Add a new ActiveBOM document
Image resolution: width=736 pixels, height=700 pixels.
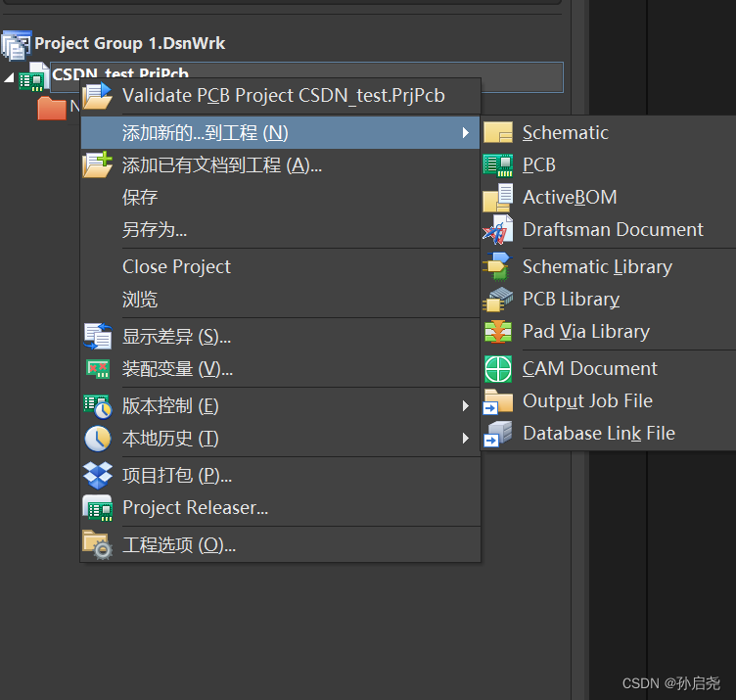click(609, 197)
